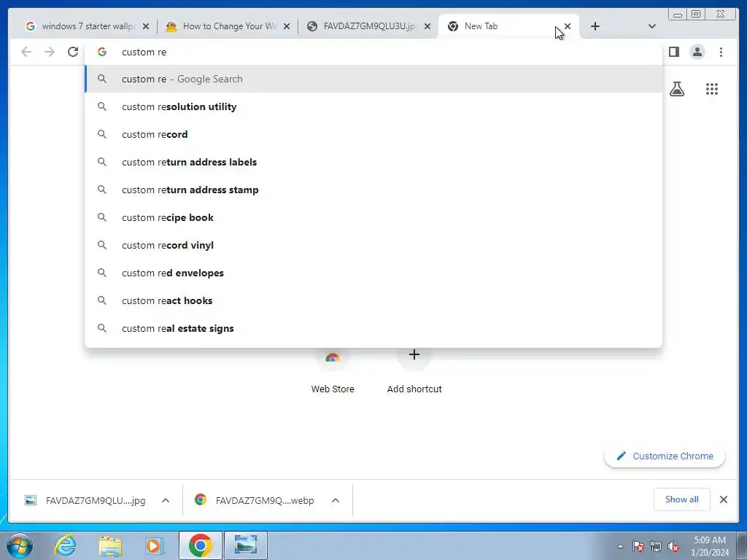Select 'custom real estate signs' suggestion
Viewport: 747px width, 560px height.
pos(373,328)
